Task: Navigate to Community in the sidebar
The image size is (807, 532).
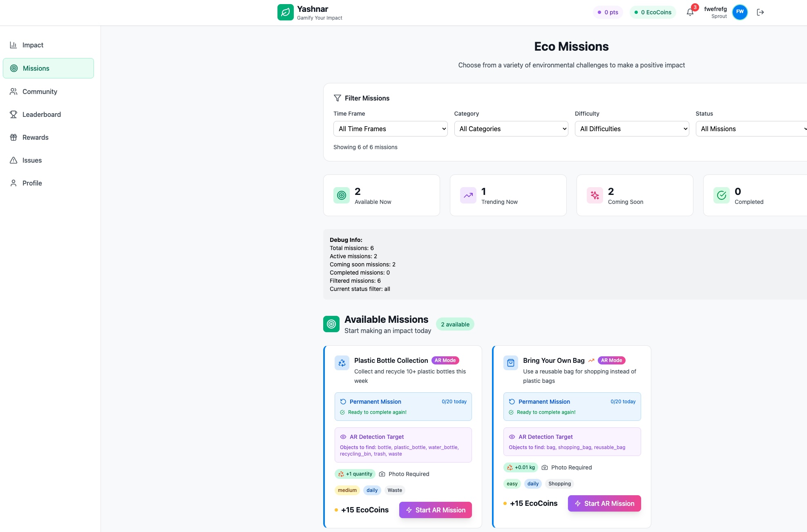Action: pyautogui.click(x=40, y=92)
